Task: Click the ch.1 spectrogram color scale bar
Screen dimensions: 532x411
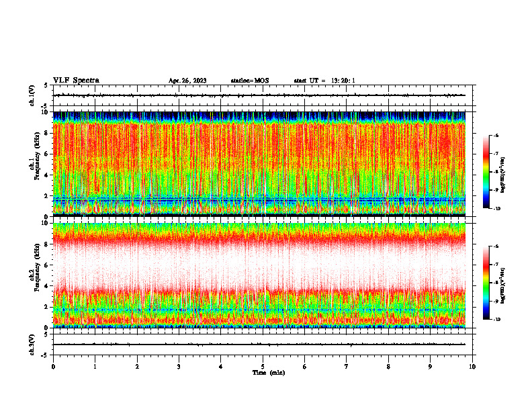Action: coord(486,172)
